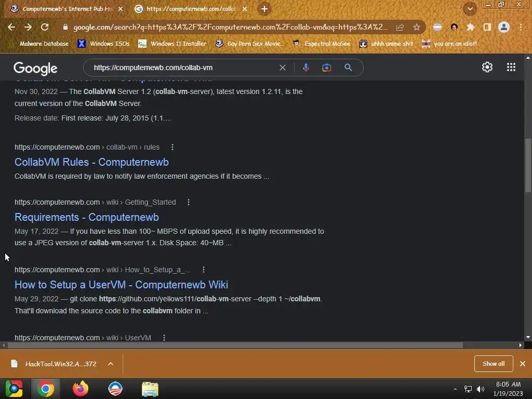Click Show all downloads button
The height and width of the screenshot is (399, 532).
click(494, 364)
